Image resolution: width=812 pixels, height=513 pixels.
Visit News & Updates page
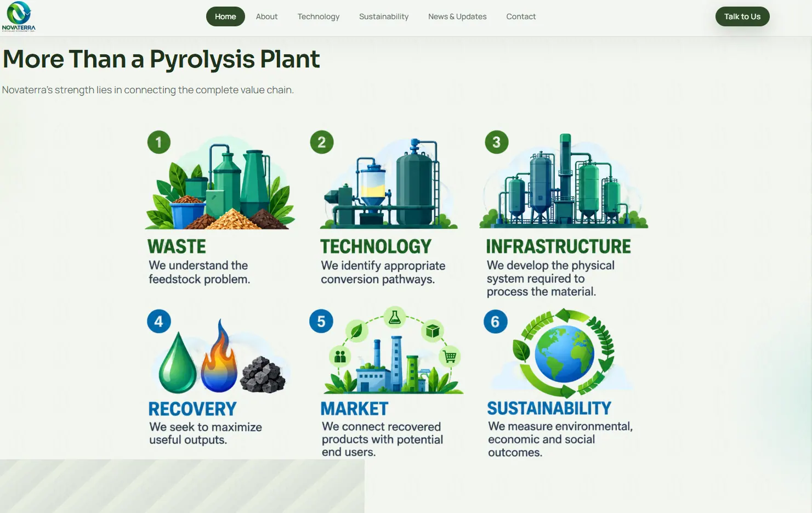457,16
